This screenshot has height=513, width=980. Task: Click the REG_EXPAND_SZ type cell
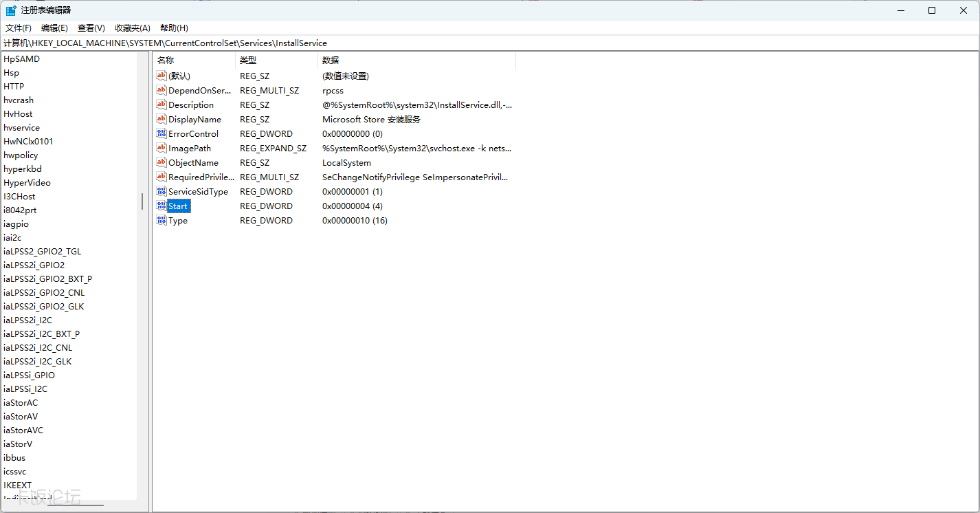tap(273, 148)
